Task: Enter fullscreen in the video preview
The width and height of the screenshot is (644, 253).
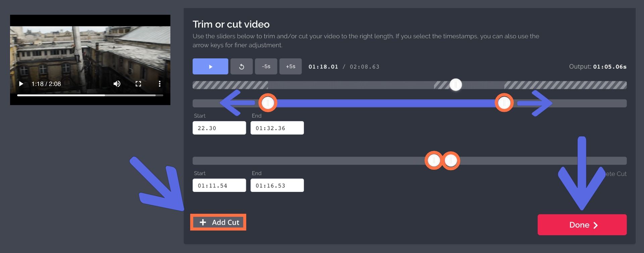Action: (138, 84)
